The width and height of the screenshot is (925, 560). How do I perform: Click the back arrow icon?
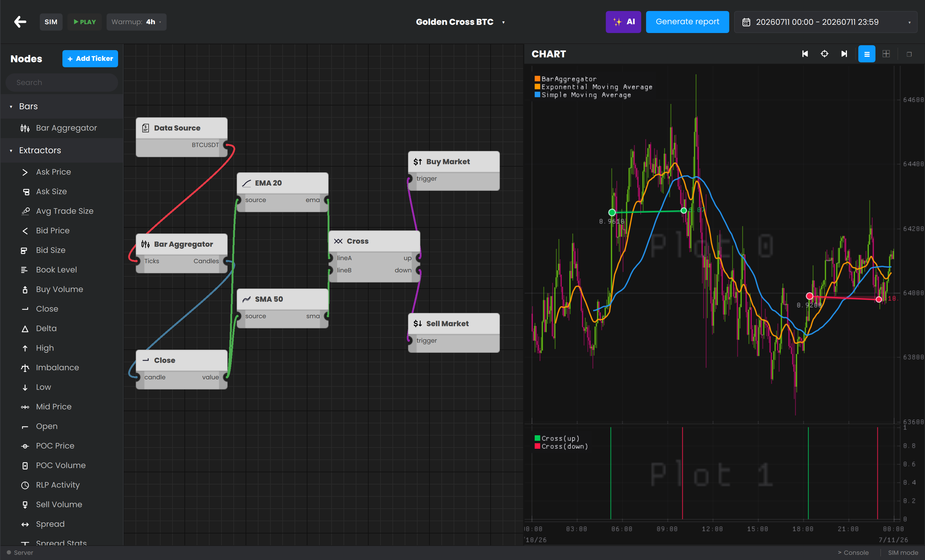coord(20,22)
